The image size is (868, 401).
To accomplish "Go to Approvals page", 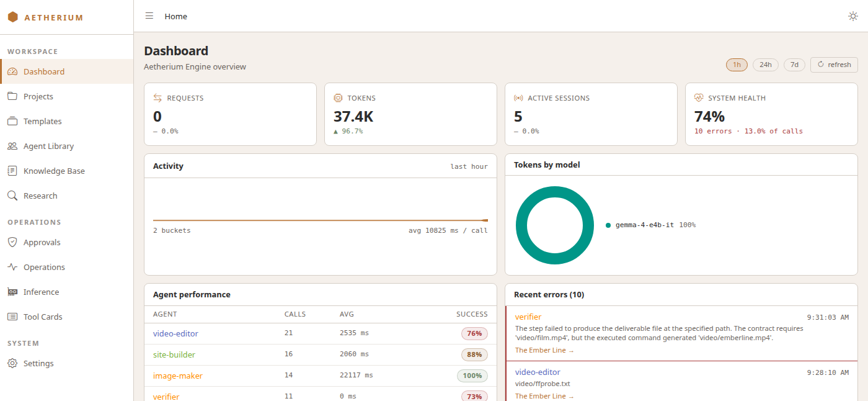I will pyautogui.click(x=67, y=242).
